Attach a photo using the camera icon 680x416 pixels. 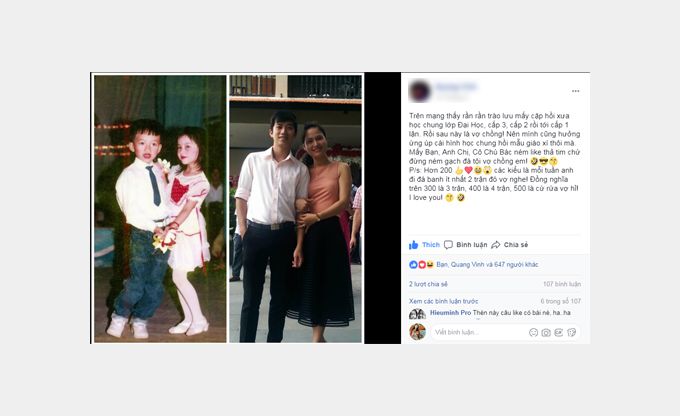coord(546,332)
